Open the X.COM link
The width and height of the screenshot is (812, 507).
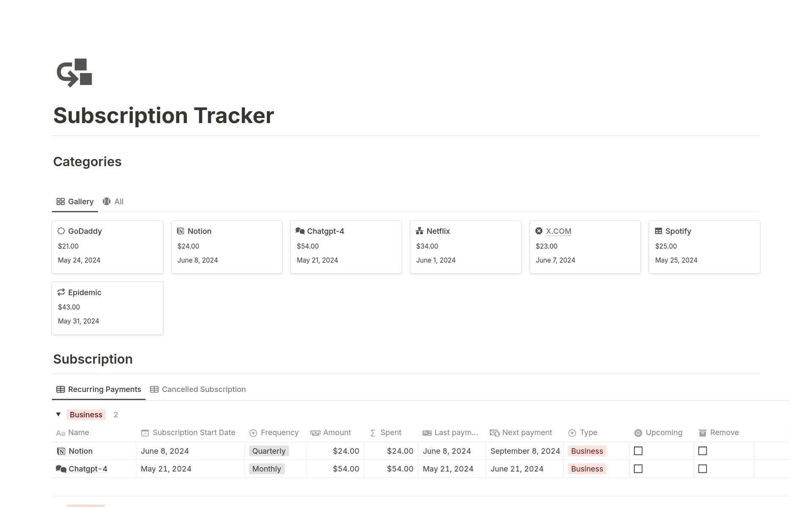tap(559, 231)
